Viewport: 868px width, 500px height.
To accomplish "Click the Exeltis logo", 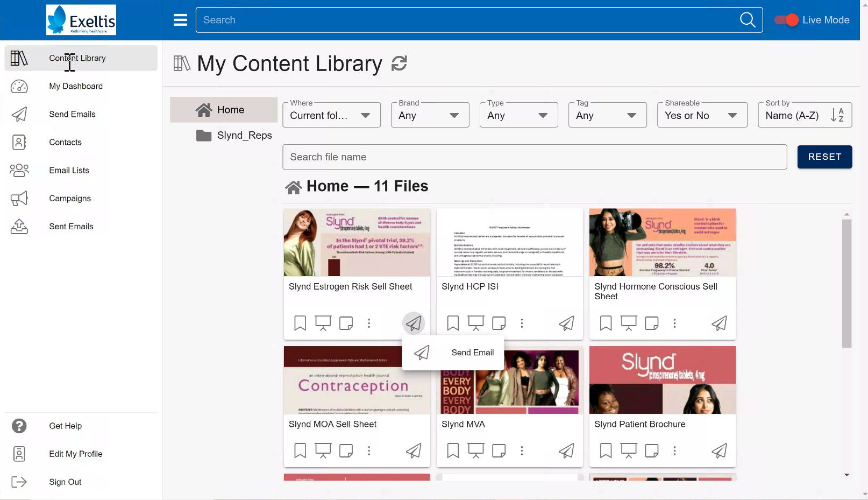I will point(81,20).
